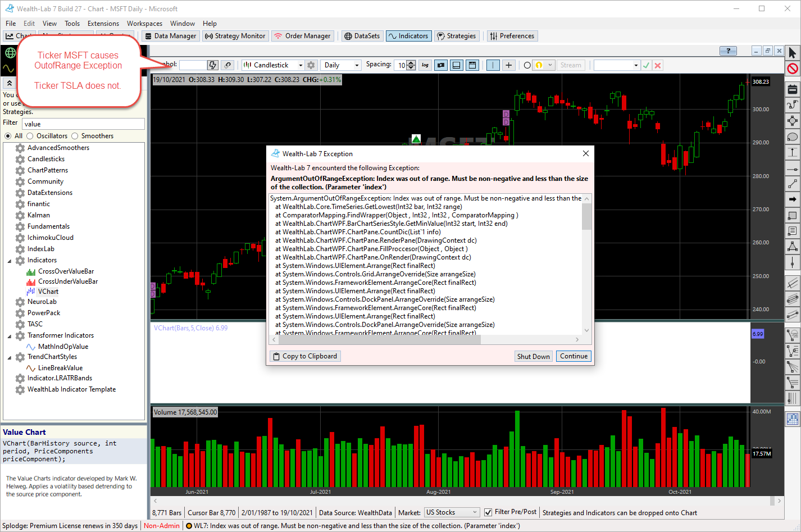Copy exception to clipboard
This screenshot has width=801, height=532.
click(306, 356)
